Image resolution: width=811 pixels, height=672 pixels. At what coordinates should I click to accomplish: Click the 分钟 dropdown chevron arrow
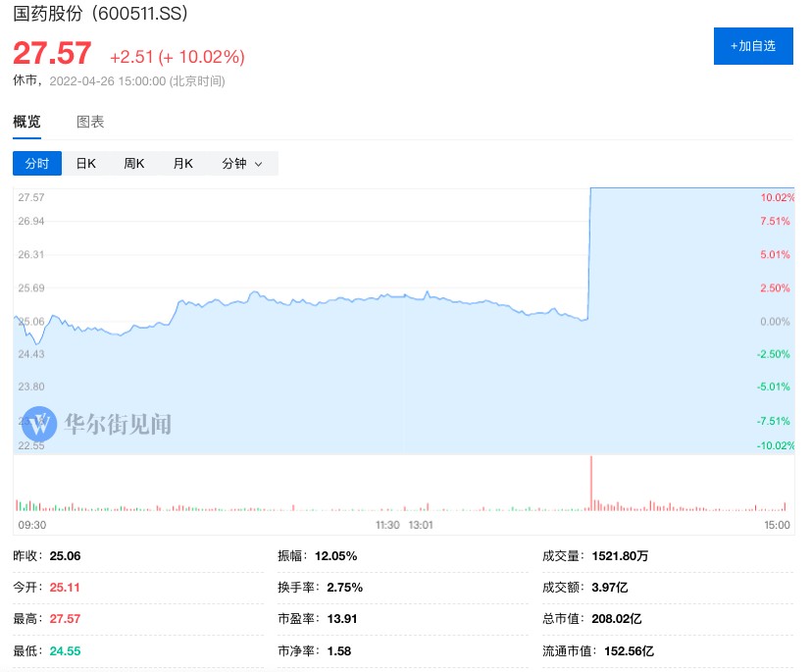tap(259, 165)
